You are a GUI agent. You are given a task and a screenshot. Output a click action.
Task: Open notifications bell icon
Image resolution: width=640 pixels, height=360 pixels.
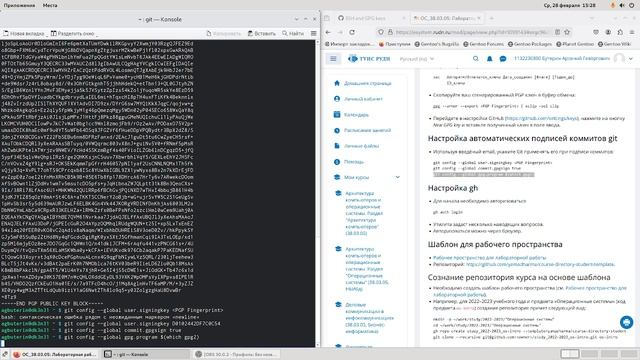pos(489,59)
